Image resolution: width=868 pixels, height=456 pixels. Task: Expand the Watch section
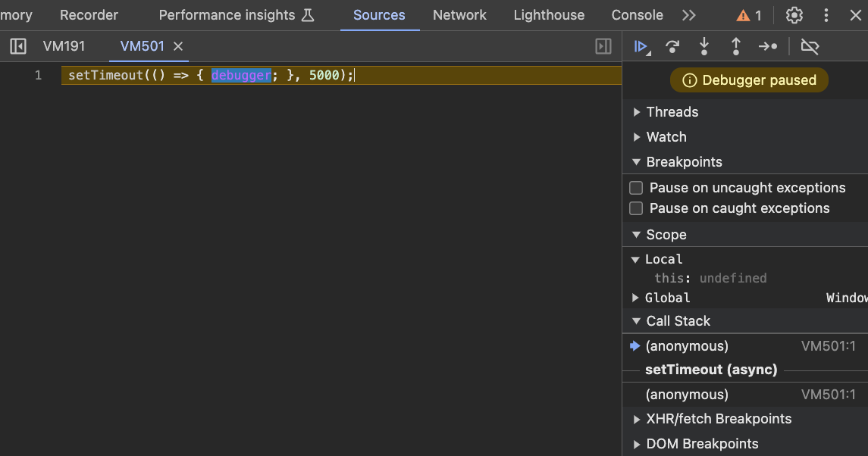click(638, 137)
